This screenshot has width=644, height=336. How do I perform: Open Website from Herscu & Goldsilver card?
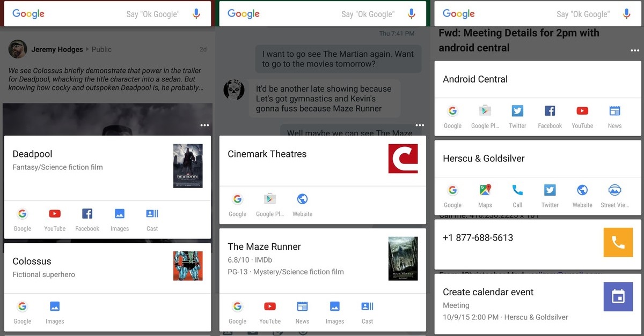click(x=582, y=196)
